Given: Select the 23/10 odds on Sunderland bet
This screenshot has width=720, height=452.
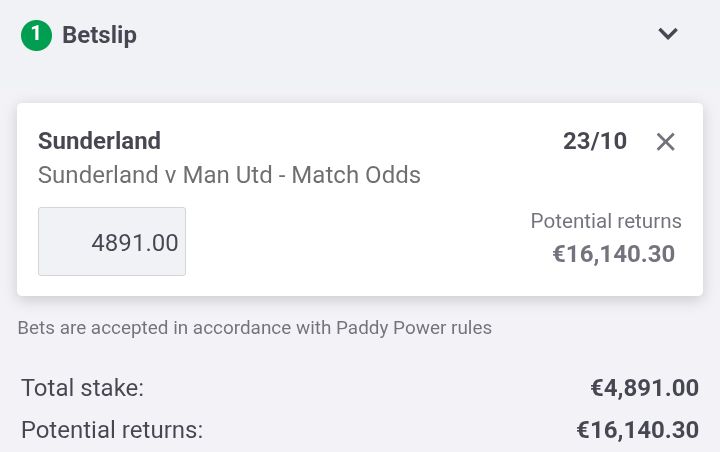Looking at the screenshot, I should tap(595, 141).
